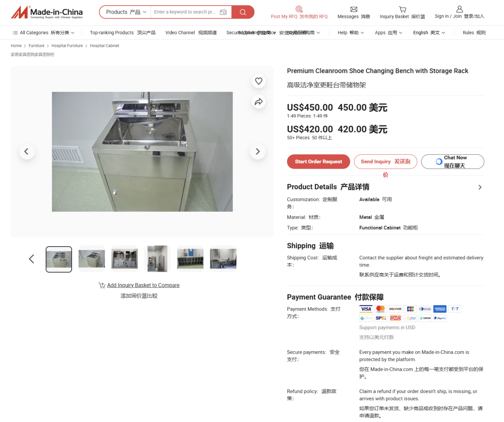Open the All Categories dropdown menu
This screenshot has height=422, width=504.
point(43,33)
